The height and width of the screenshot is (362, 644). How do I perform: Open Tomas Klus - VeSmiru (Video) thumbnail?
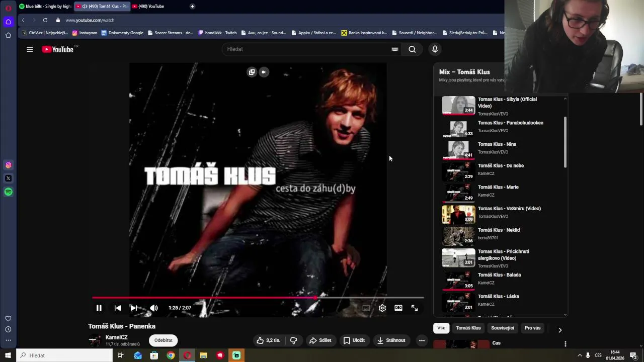click(x=458, y=214)
